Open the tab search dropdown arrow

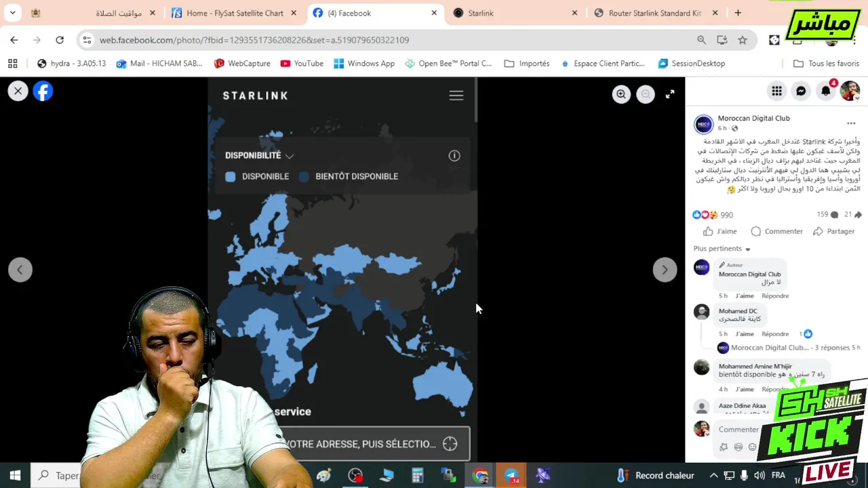pyautogui.click(x=12, y=13)
